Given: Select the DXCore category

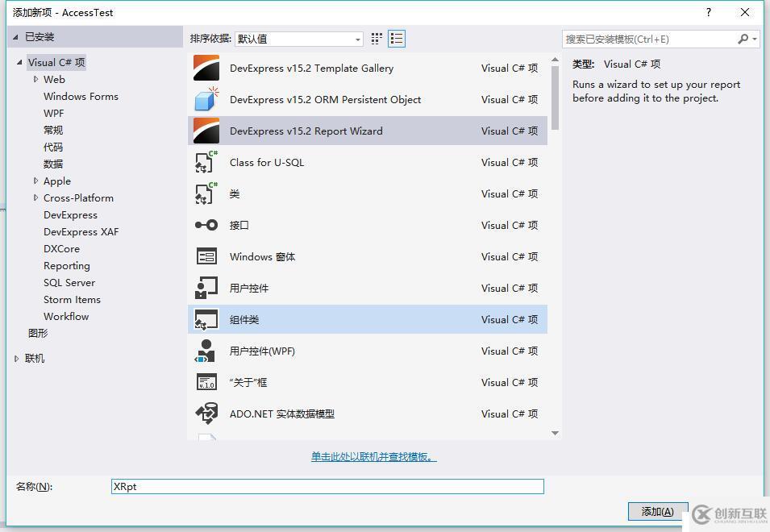Looking at the screenshot, I should pyautogui.click(x=61, y=249).
